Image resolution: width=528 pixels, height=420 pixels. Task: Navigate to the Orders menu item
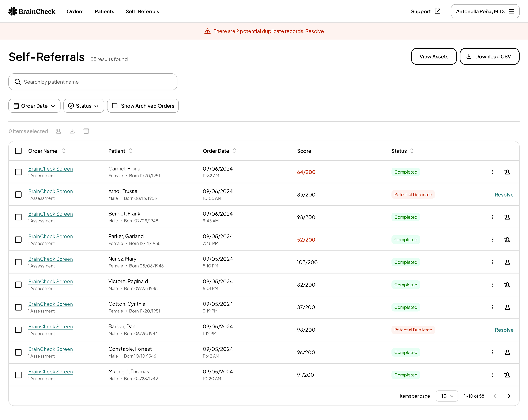tap(75, 11)
